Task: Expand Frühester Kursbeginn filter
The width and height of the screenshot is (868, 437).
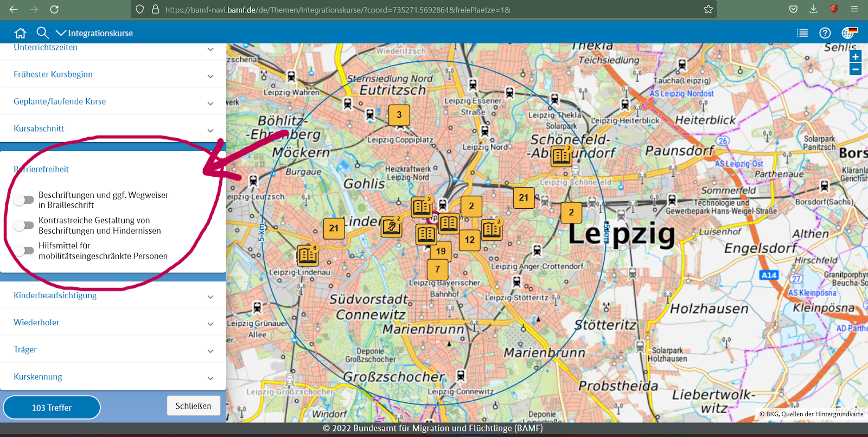Action: pos(113,74)
